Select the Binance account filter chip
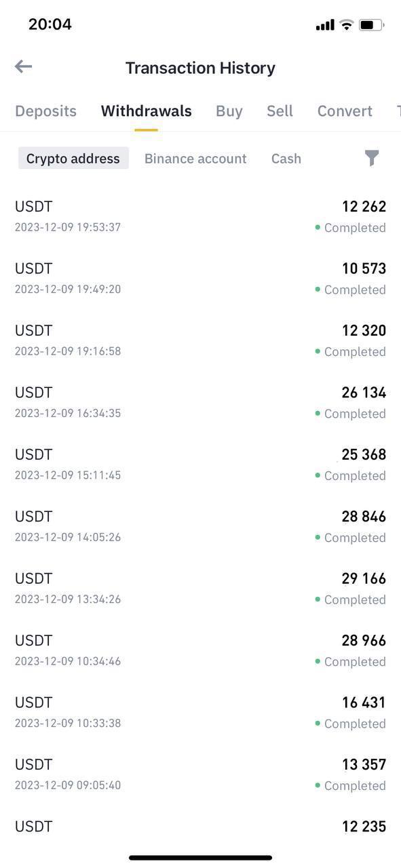401x868 pixels. (195, 159)
